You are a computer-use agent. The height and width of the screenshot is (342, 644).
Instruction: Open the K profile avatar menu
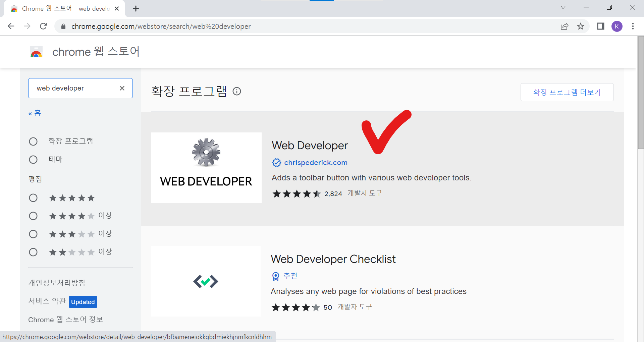(x=617, y=26)
